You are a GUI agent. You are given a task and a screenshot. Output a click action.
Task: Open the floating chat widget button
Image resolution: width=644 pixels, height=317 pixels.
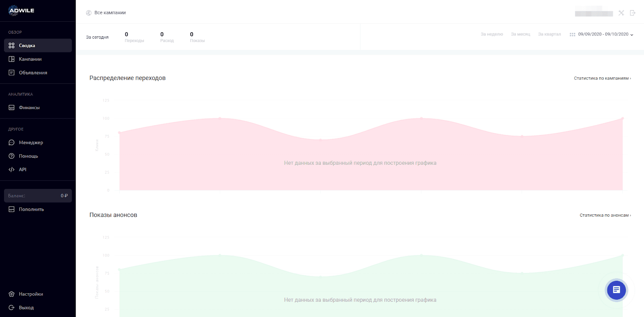pos(616,290)
